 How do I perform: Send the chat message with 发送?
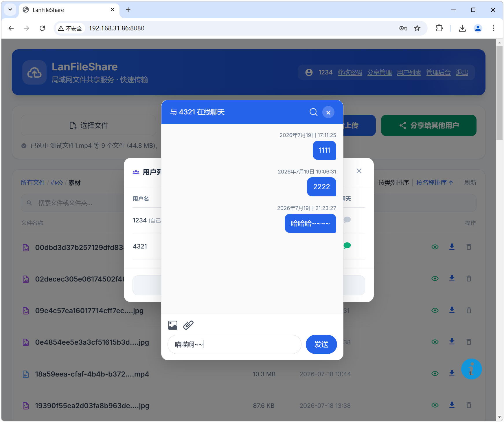tap(321, 344)
